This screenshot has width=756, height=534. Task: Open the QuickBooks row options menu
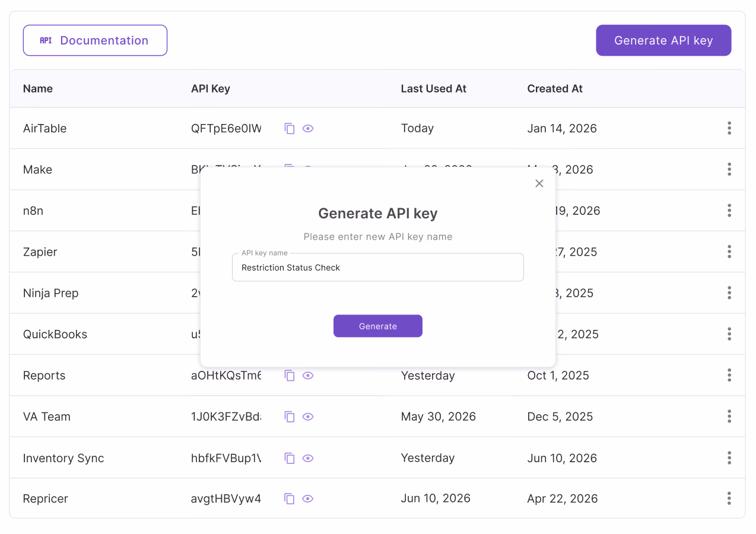coord(729,334)
